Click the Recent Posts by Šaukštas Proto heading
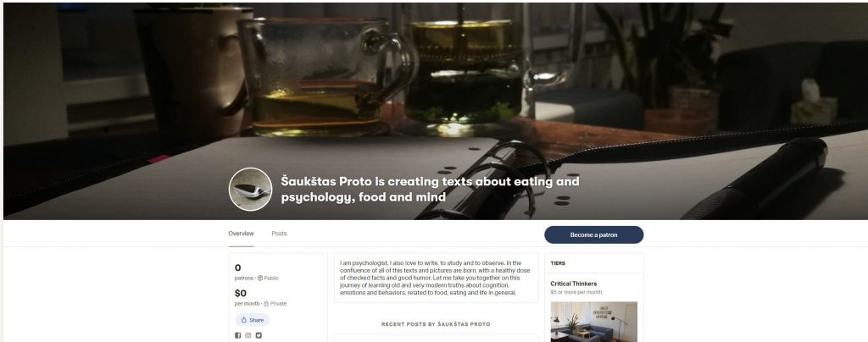The image size is (868, 342). [x=436, y=324]
